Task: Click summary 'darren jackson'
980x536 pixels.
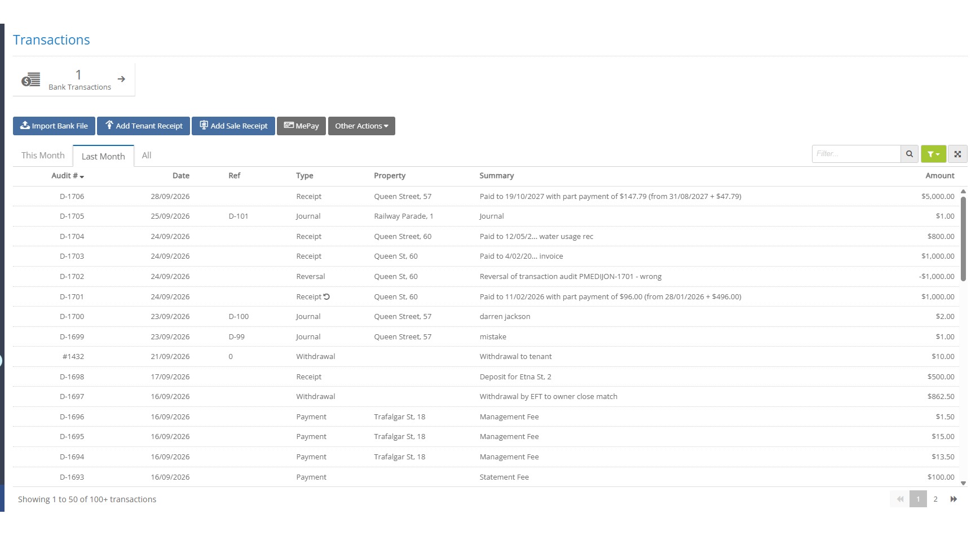Action: point(505,317)
